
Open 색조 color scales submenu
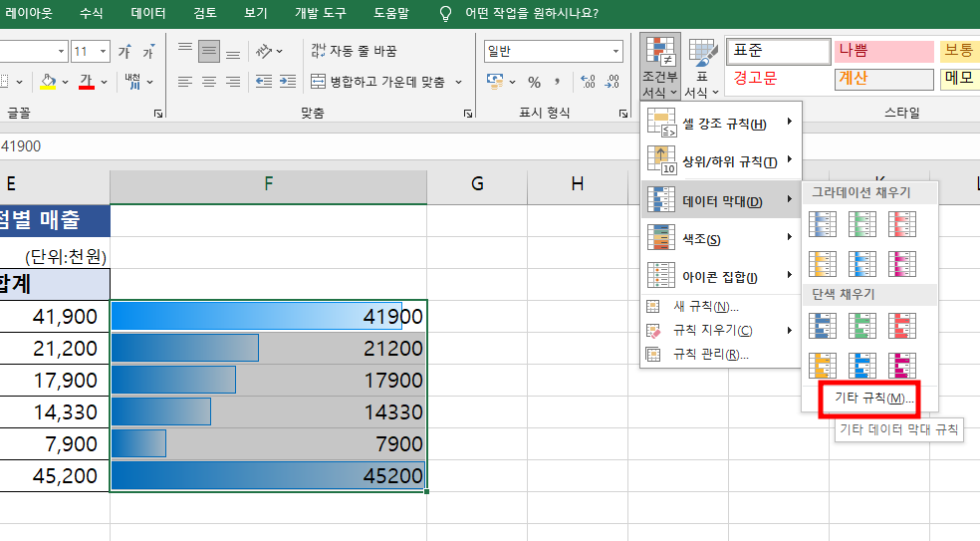(x=721, y=239)
